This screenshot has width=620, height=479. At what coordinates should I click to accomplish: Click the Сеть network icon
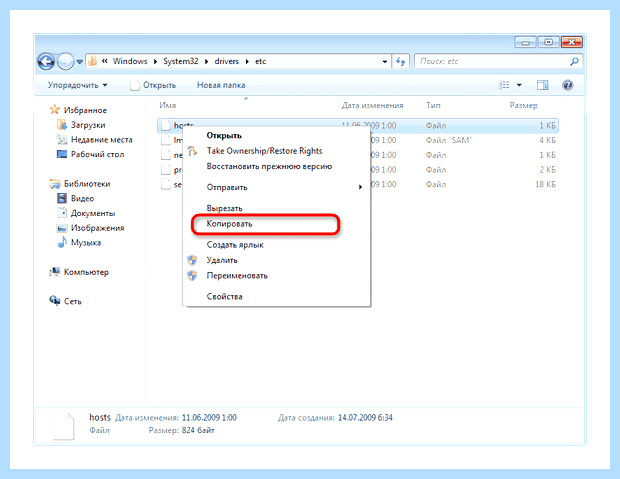point(55,301)
